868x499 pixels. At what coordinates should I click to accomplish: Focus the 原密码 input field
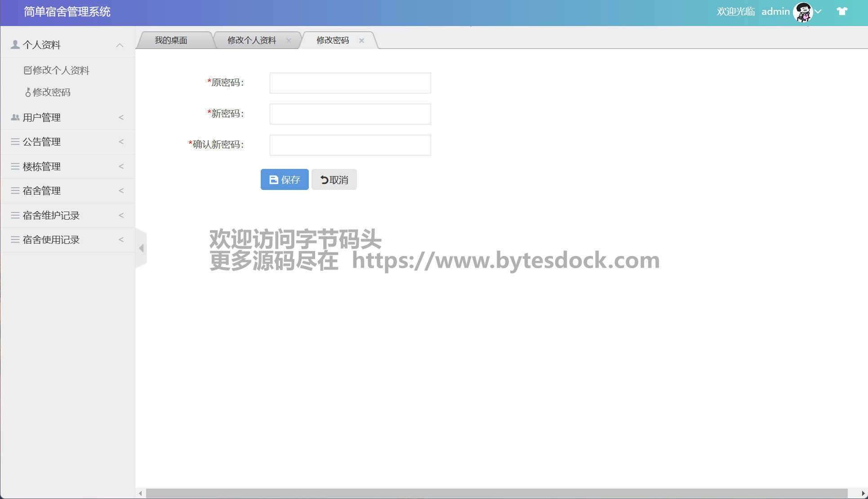click(x=350, y=83)
